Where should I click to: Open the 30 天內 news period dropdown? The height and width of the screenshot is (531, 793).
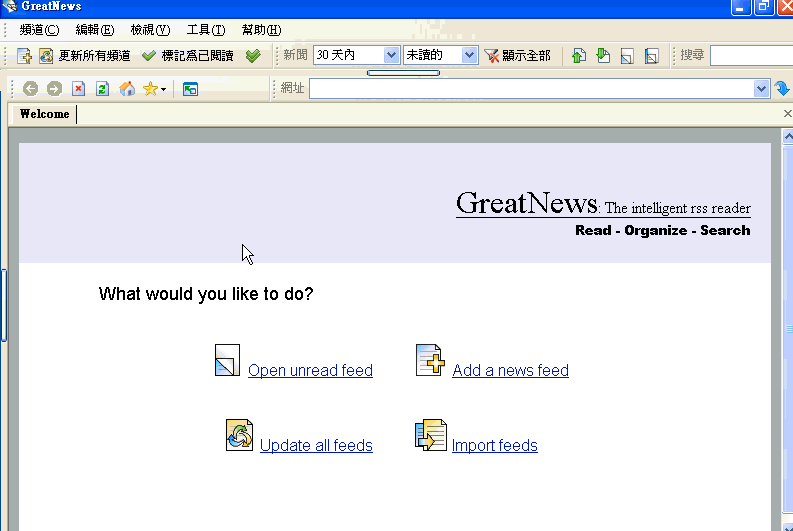coord(391,55)
